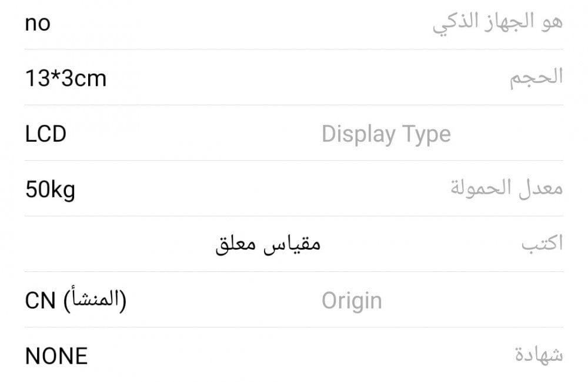588x382 pixels.
Task: Select the 50kg load value
Action: (x=50, y=190)
